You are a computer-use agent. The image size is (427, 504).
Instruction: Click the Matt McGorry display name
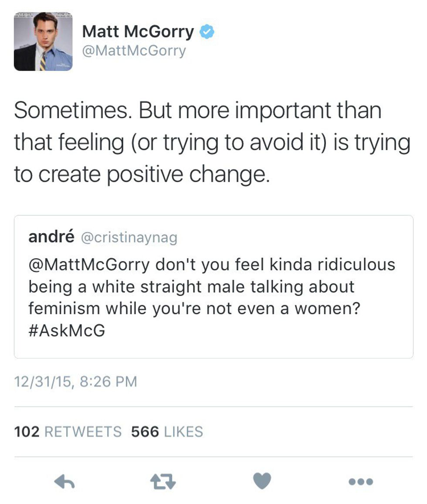pos(137,30)
